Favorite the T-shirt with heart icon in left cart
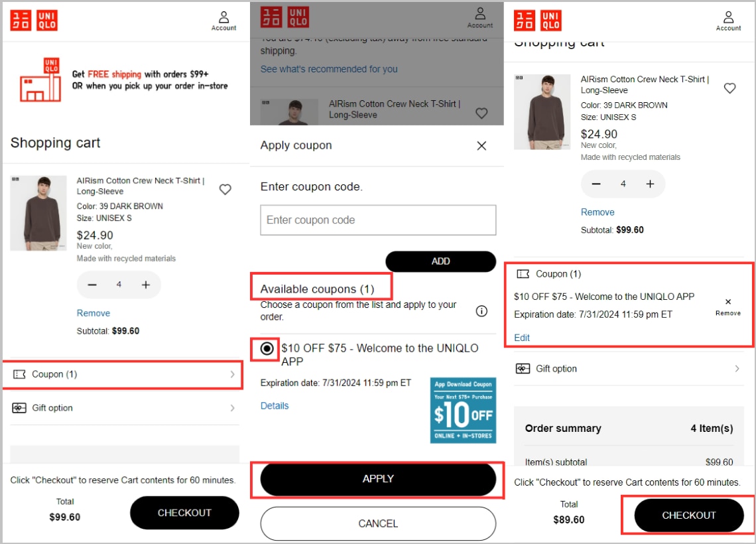Image resolution: width=756 pixels, height=544 pixels. 225,190
